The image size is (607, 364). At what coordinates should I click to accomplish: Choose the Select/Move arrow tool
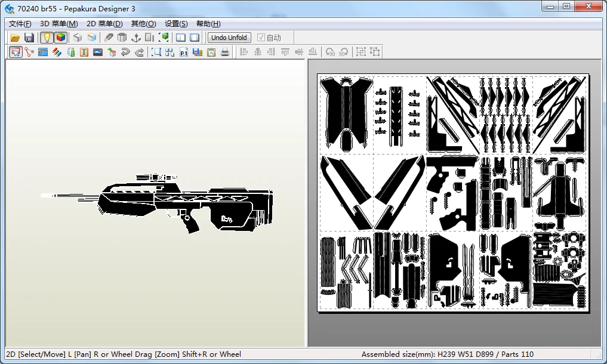[x=16, y=52]
